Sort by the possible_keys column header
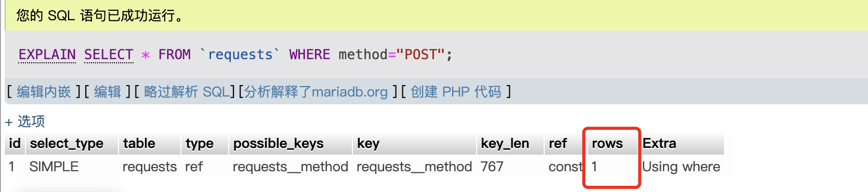 (279, 143)
